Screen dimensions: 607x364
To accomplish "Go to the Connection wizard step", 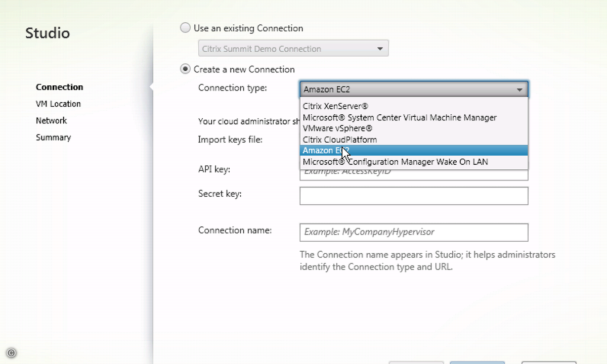I will [x=59, y=87].
